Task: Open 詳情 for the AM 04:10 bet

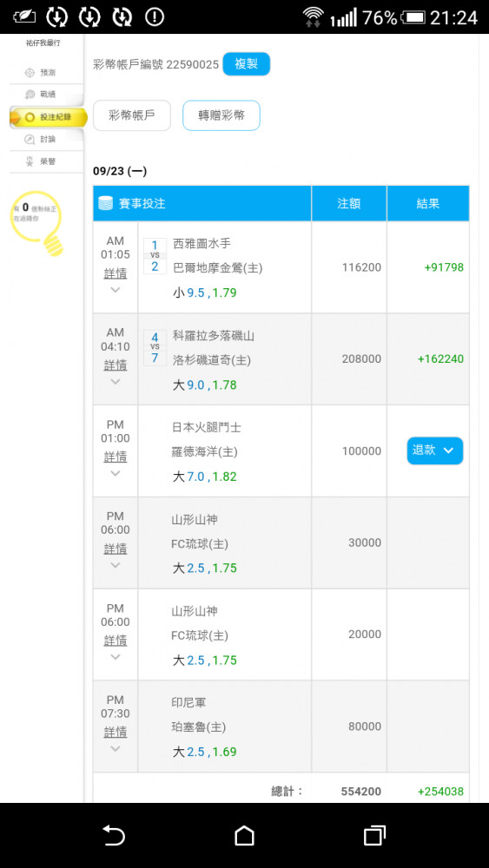Action: (116, 365)
